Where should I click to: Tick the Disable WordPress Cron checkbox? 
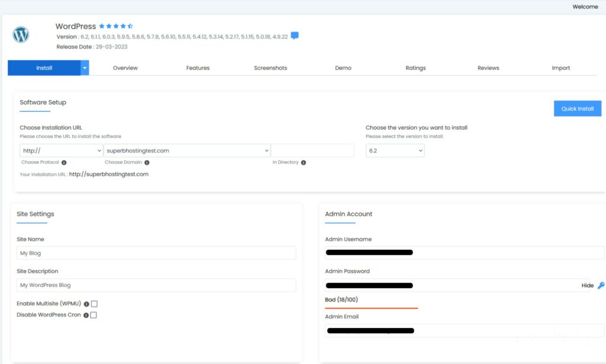pos(94,315)
